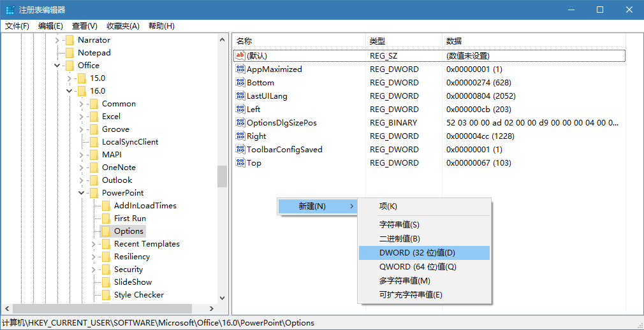Select the Left value name
Viewport: 644px width, 330px height.
pos(253,110)
